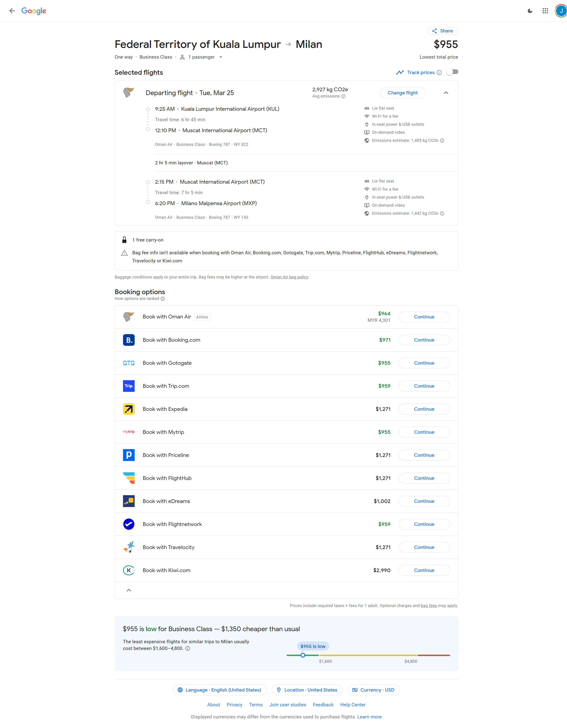Click the 1 free carry-on text
567x728 pixels.
point(148,240)
